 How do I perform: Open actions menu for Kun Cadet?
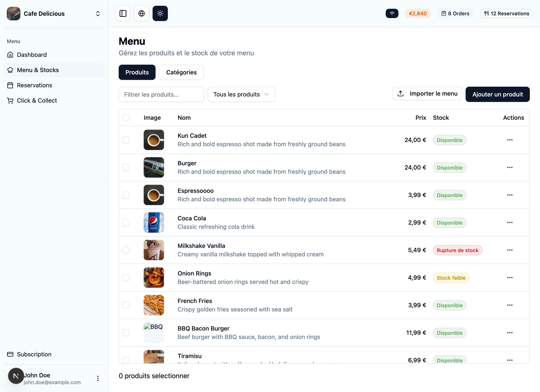510,140
